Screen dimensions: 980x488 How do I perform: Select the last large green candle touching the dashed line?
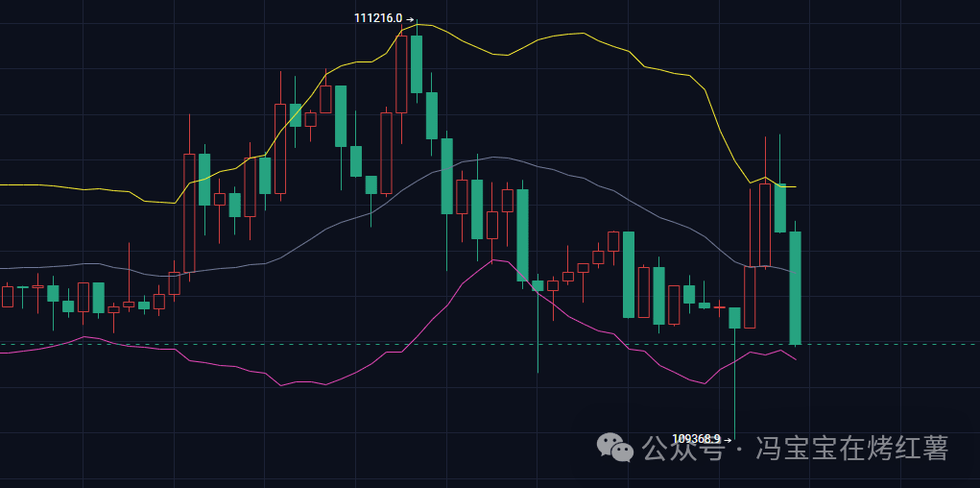pos(796,288)
